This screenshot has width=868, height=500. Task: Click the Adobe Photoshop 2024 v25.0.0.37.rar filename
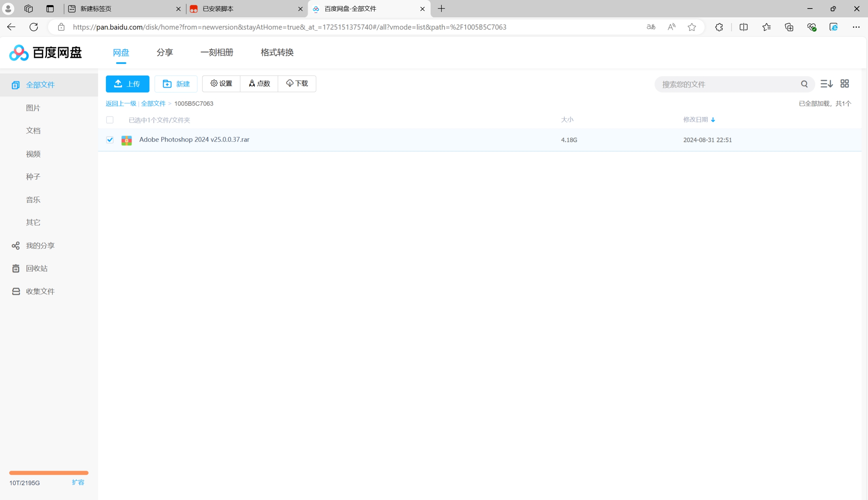(x=194, y=139)
